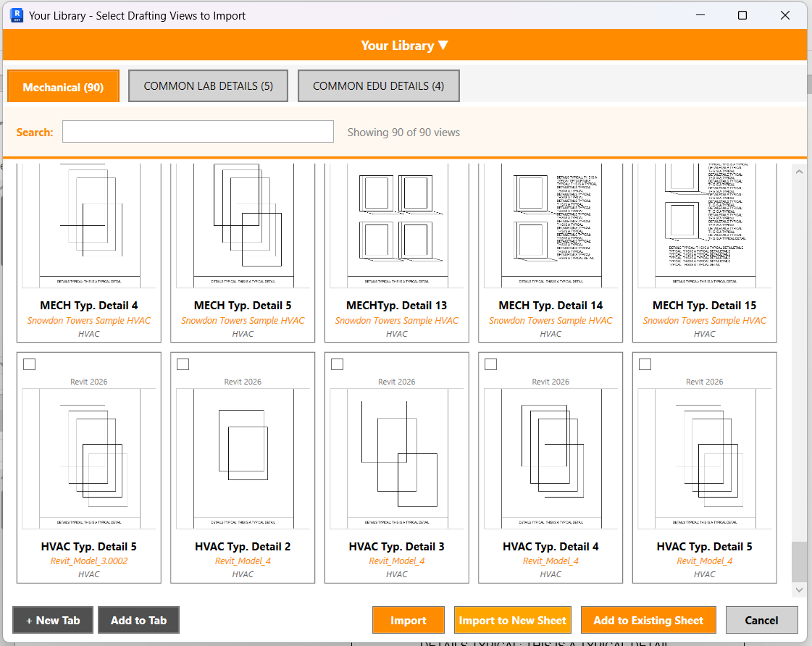Check the checkbox on HVAC Typ. Detail 2
Image resolution: width=812 pixels, height=646 pixels.
pyautogui.click(x=183, y=364)
